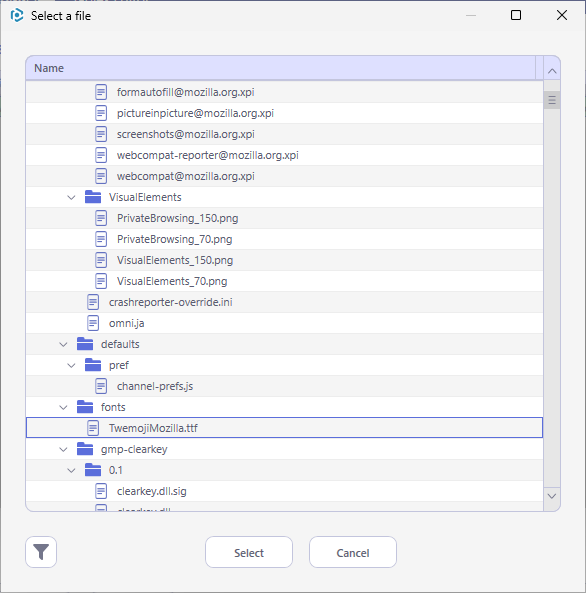Screen dimensions: 586x593
Task: Select PrivateBrowsing_150.png file name
Action: tap(177, 218)
